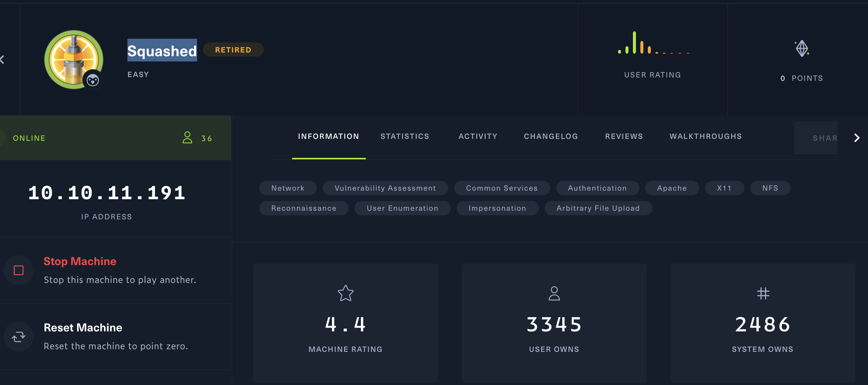Click the SYSTEM OWNS caption
The image size is (868, 385).
pyautogui.click(x=763, y=349)
